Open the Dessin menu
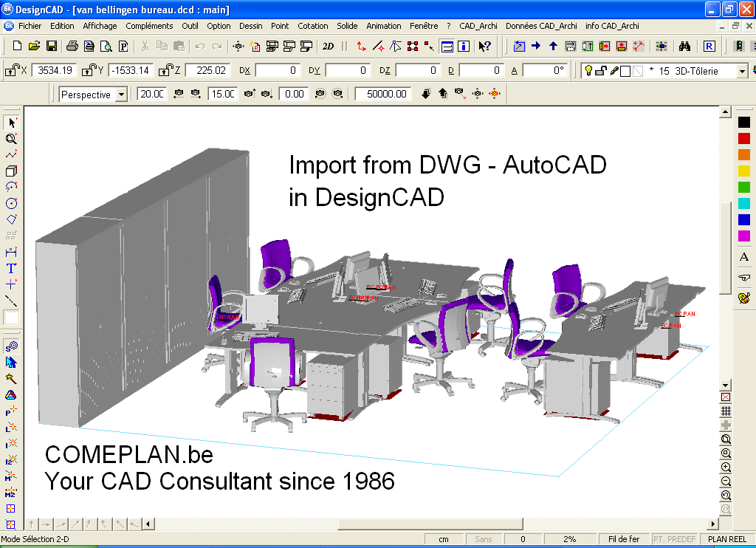The width and height of the screenshot is (756, 548). (251, 26)
